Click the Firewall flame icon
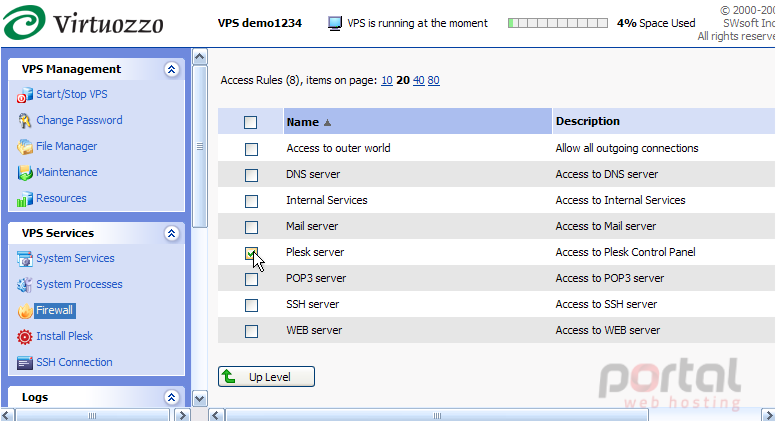This screenshot has height=422, width=776. point(24,311)
